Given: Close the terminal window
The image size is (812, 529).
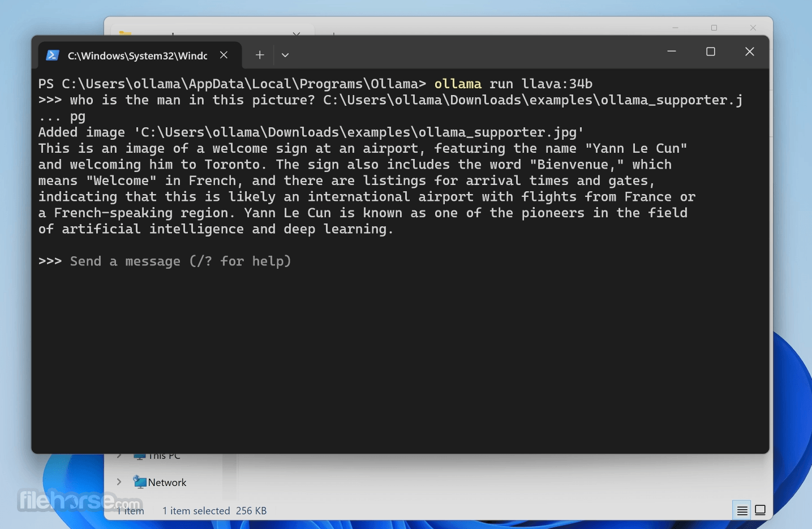Looking at the screenshot, I should 750,51.
